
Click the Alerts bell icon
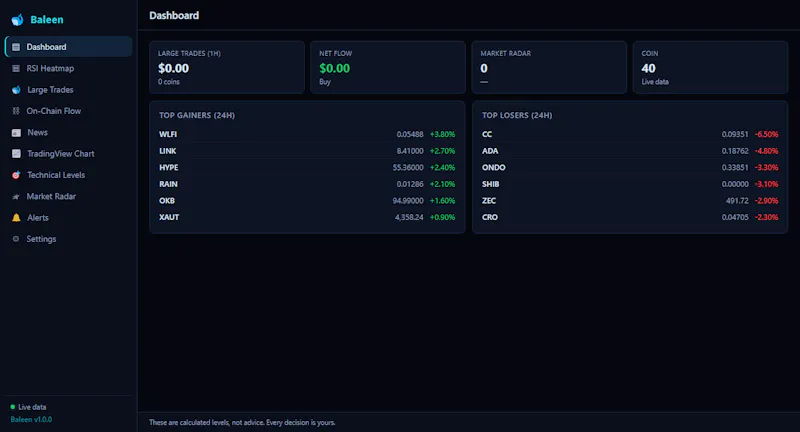pos(16,218)
